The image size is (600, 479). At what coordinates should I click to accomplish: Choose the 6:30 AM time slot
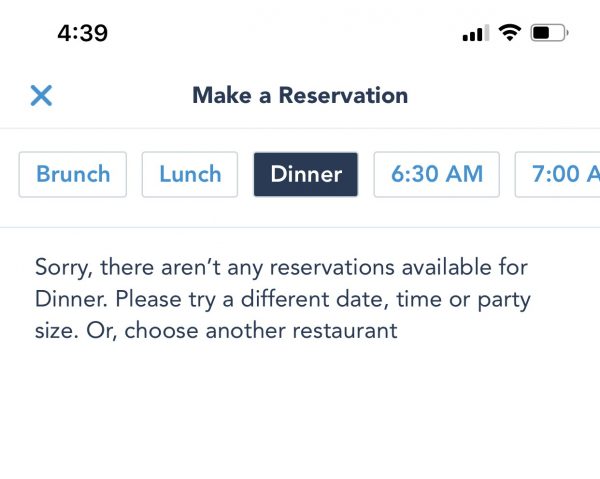437,175
